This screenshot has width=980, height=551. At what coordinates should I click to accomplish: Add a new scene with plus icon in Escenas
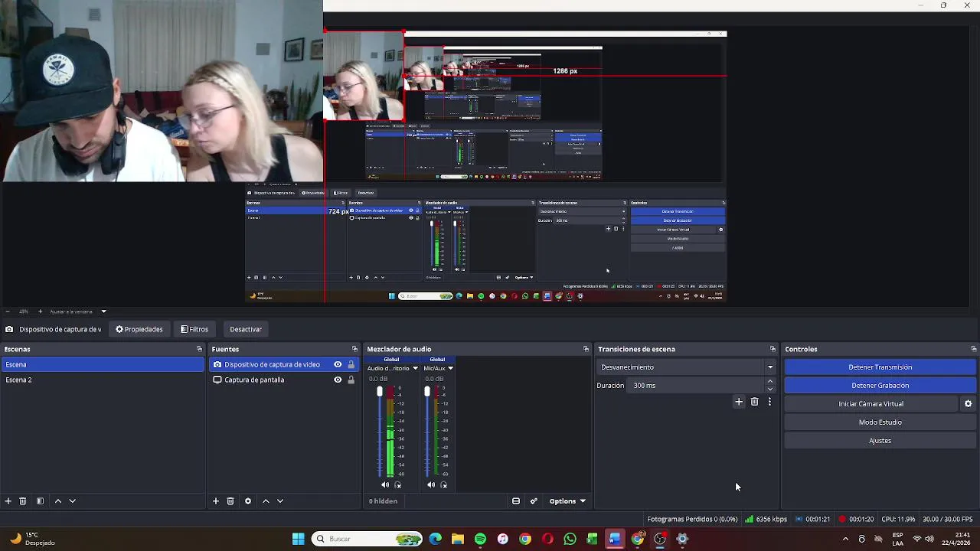tap(8, 501)
